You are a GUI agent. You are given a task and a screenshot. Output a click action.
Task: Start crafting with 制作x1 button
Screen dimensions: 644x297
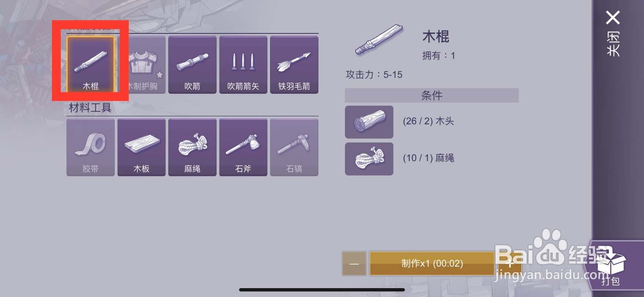432,264
